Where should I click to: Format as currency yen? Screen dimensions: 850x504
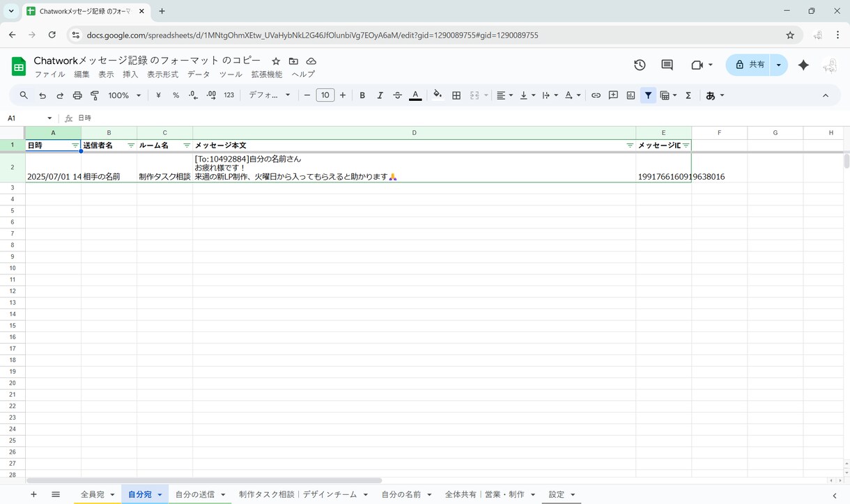point(158,95)
